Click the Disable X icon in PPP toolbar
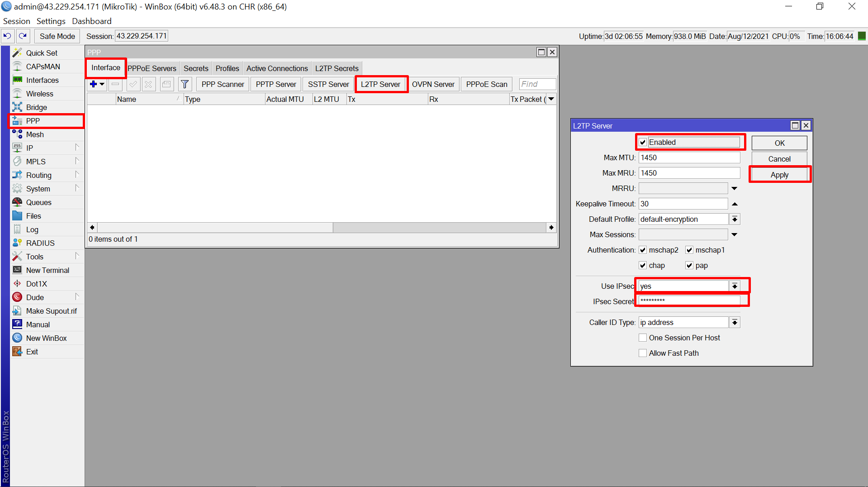This screenshot has width=868, height=487. pos(149,84)
